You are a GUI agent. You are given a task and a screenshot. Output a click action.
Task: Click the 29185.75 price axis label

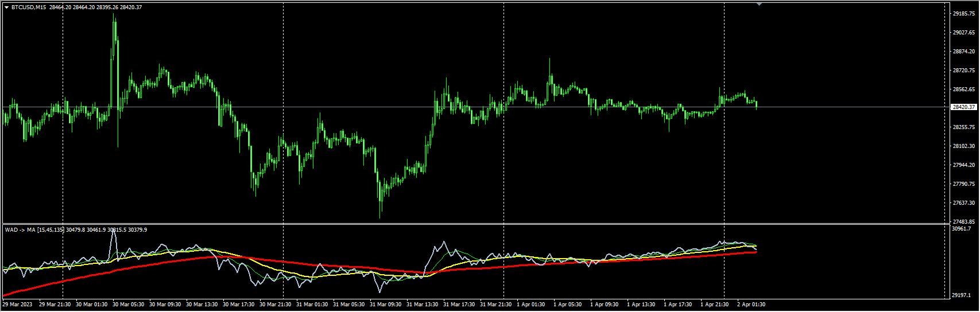pos(963,13)
